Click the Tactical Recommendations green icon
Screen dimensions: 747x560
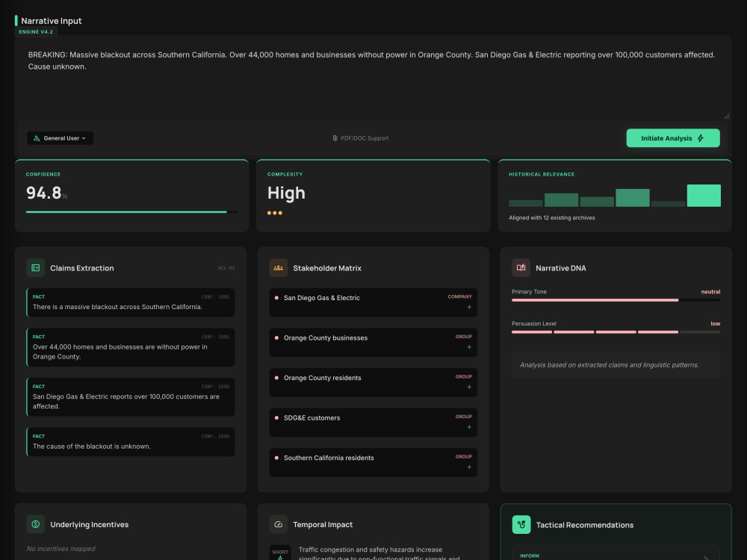tap(521, 525)
